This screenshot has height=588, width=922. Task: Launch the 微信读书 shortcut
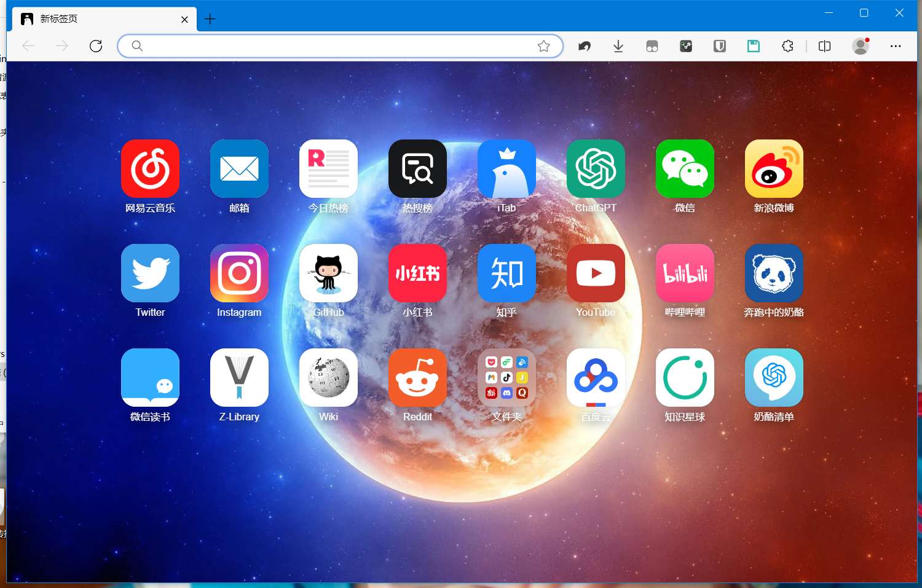(150, 377)
